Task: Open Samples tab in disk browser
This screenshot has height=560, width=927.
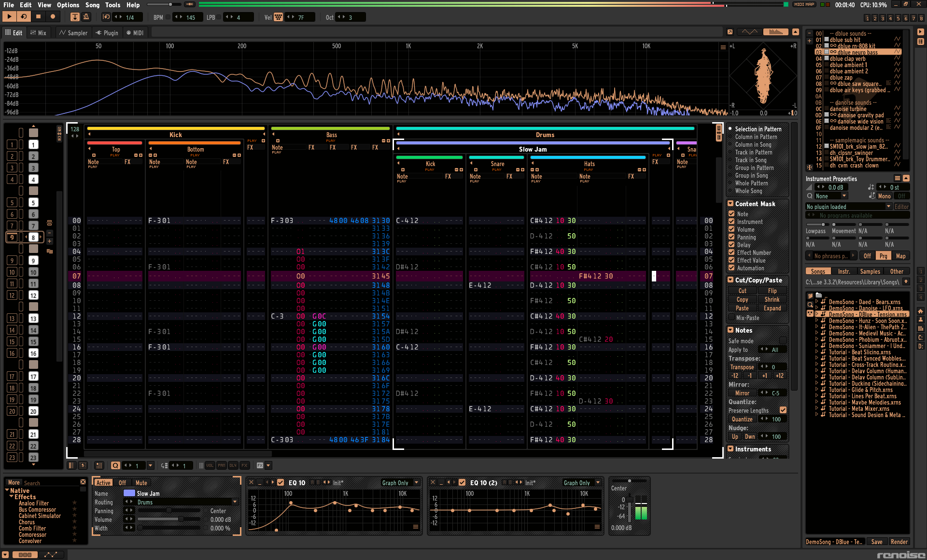Action: (870, 271)
